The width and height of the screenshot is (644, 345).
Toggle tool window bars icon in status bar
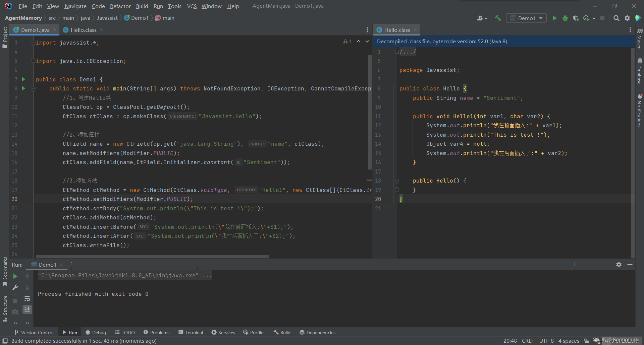point(5,341)
